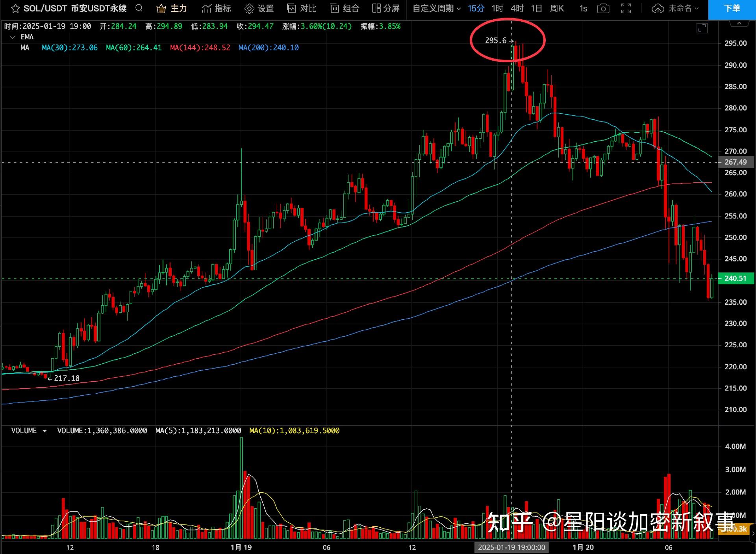Screen dimensions: 756x554
Task: Select the MA indicator label
Action: [x=25, y=48]
